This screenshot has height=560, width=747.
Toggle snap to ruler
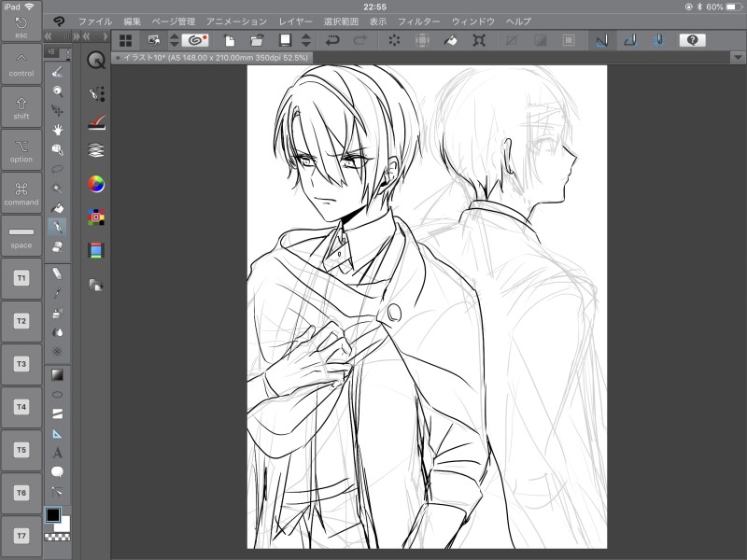point(602,40)
